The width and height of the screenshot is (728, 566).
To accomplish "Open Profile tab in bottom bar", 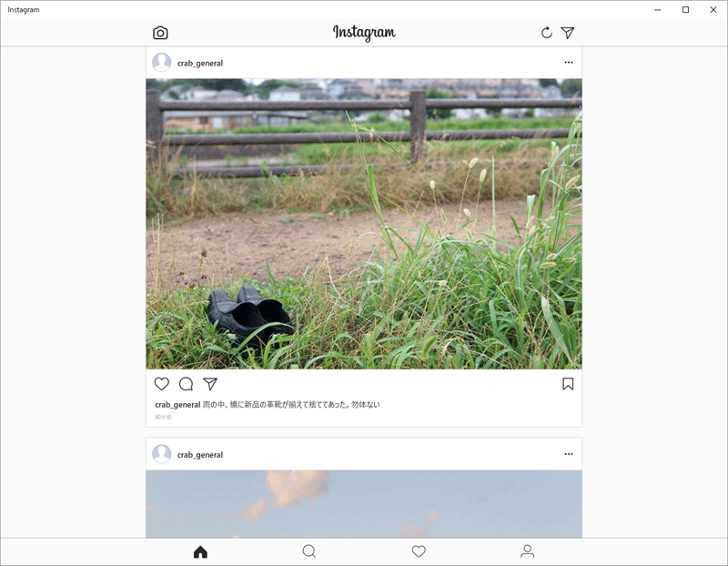I will tap(528, 551).
